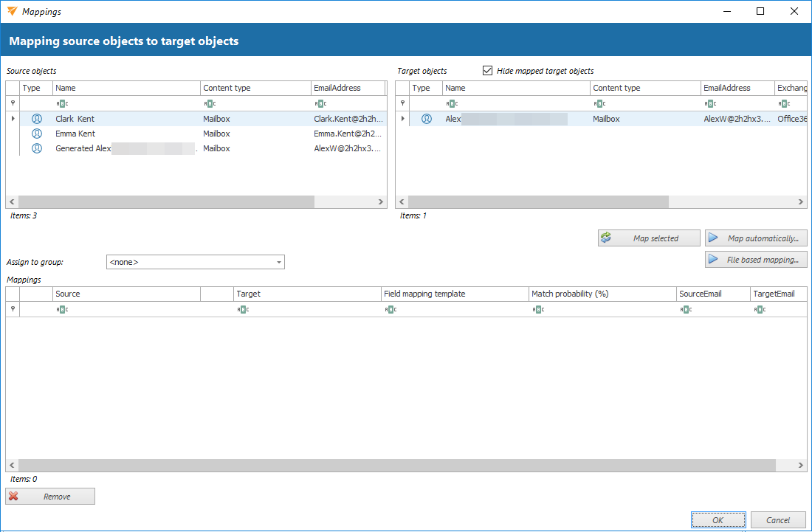Click the red X Remove icon
The width and height of the screenshot is (812, 532).
point(14,497)
